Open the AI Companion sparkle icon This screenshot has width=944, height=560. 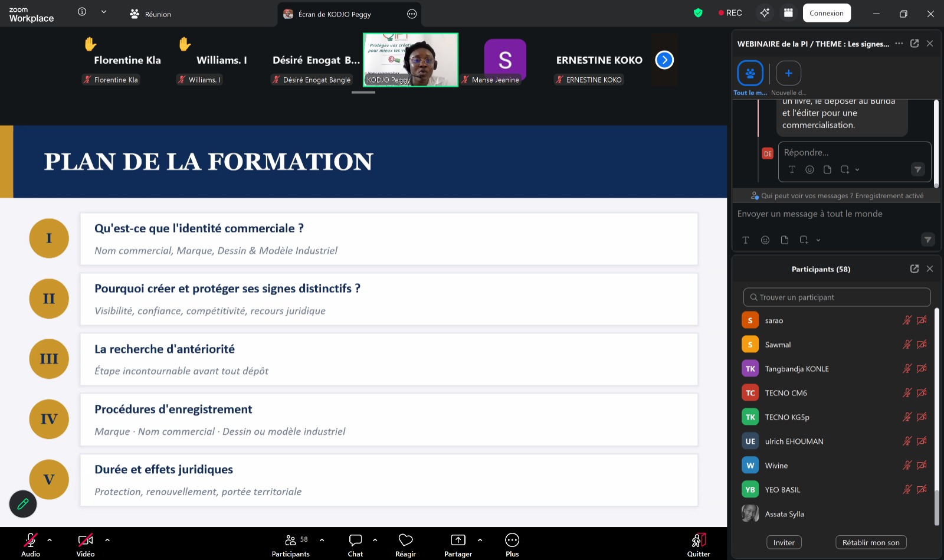(x=765, y=13)
